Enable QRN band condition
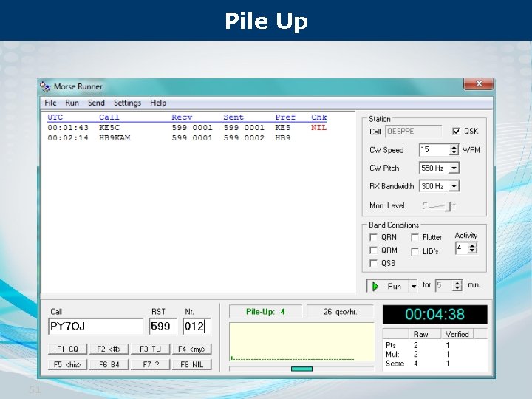532x399 pixels. click(373, 237)
